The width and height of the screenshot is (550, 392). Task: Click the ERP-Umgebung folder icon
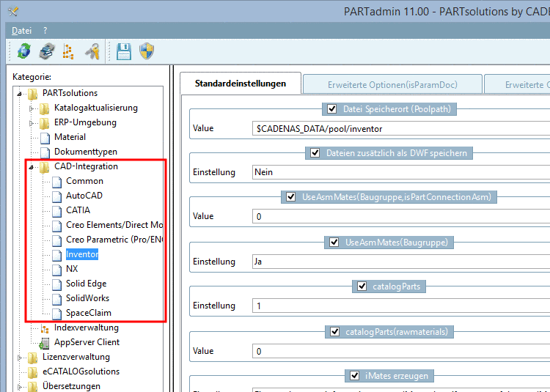point(44,123)
